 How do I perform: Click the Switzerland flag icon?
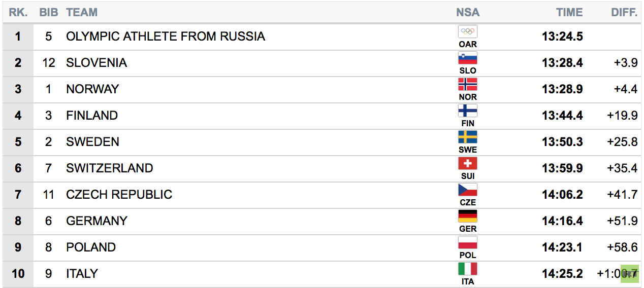[x=468, y=164]
